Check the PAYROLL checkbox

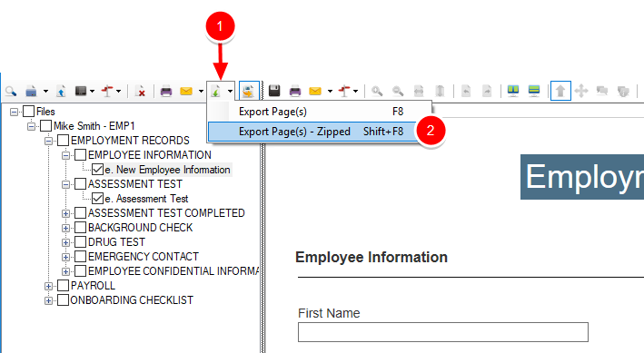pos(64,286)
